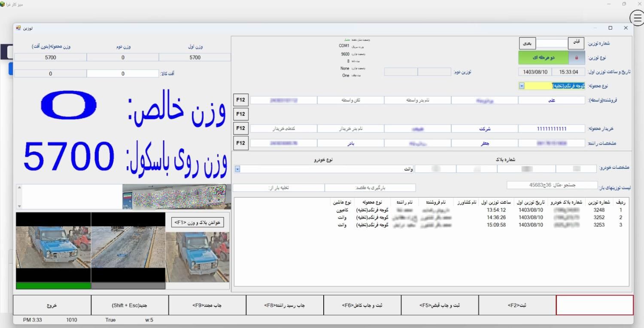Screen dimensions: 644x328
Task: Select the buyer code field with 11111111111
Action: click(x=552, y=129)
